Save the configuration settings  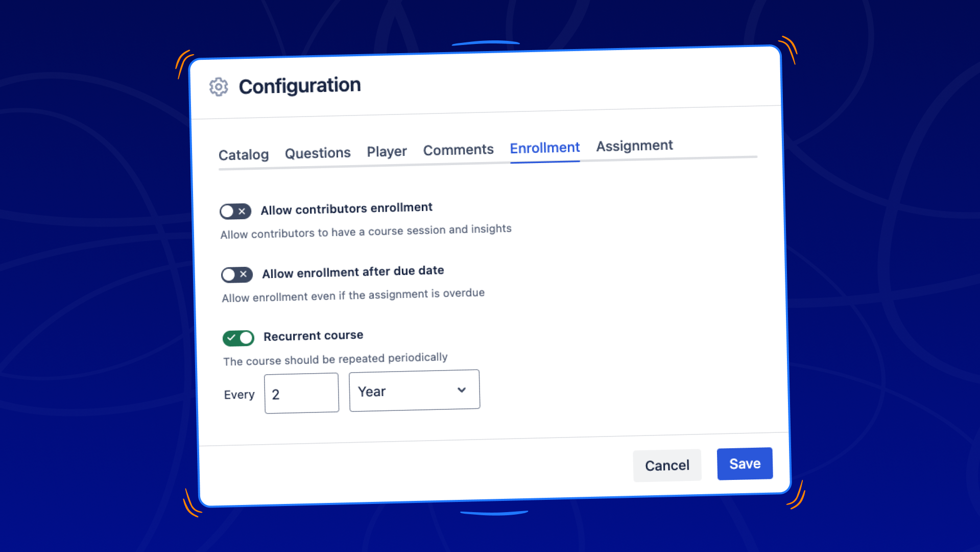pos(745,464)
